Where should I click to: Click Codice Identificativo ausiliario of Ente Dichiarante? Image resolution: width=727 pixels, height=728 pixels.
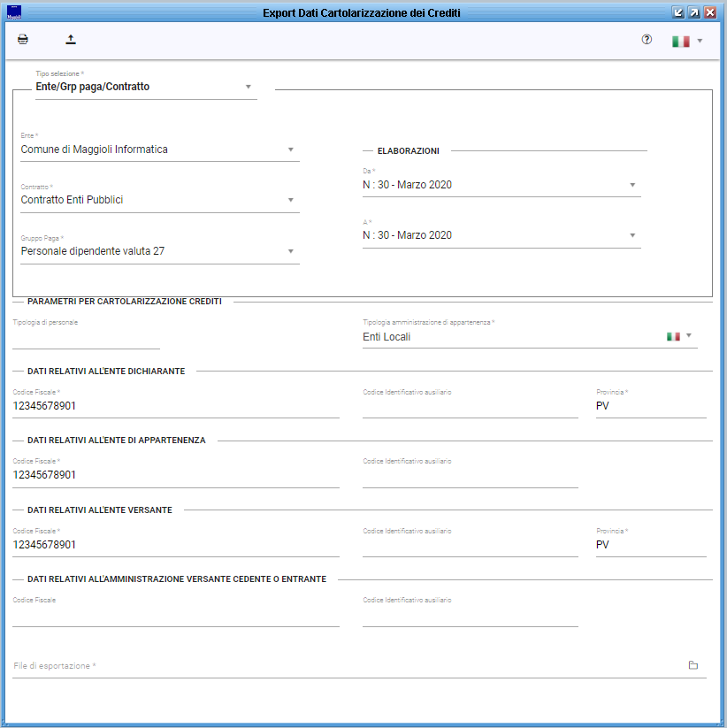471,406
